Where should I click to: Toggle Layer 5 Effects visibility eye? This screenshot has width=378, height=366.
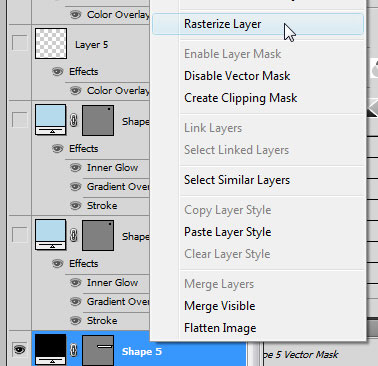click(x=57, y=71)
